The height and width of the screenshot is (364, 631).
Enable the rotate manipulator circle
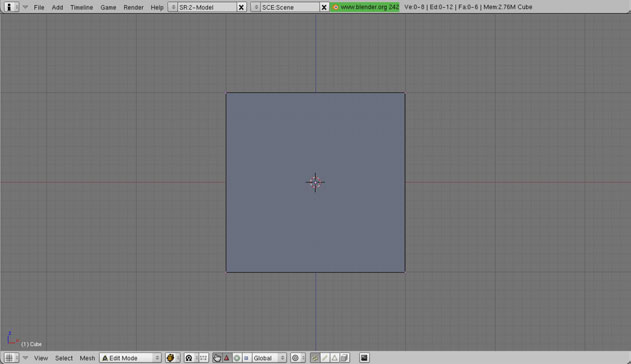(x=237, y=358)
